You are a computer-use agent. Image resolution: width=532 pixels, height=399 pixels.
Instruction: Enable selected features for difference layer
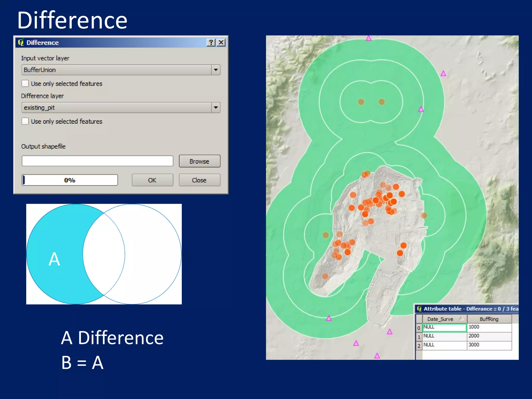pyautogui.click(x=25, y=121)
